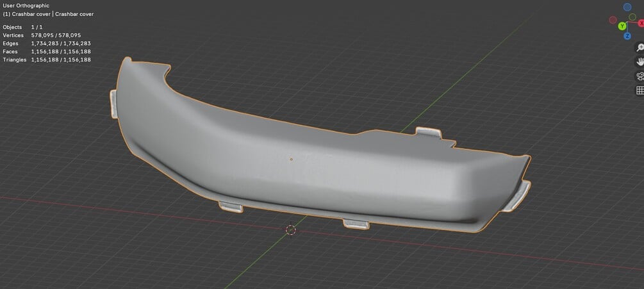This screenshot has height=289, width=644.
Task: Click the 3D cursor at the world origin
Action: coord(291,230)
